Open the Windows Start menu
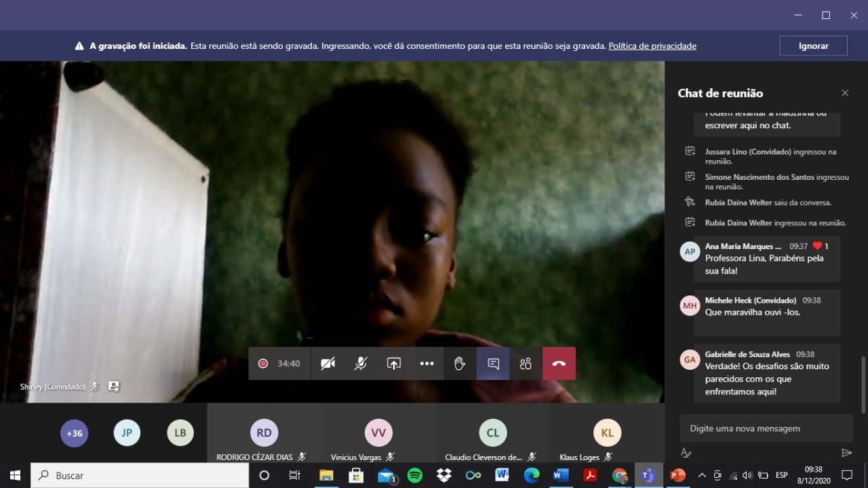Image resolution: width=868 pixels, height=488 pixels. [15, 475]
